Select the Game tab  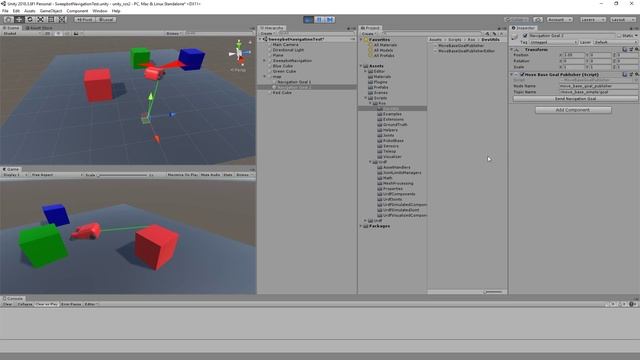11,169
